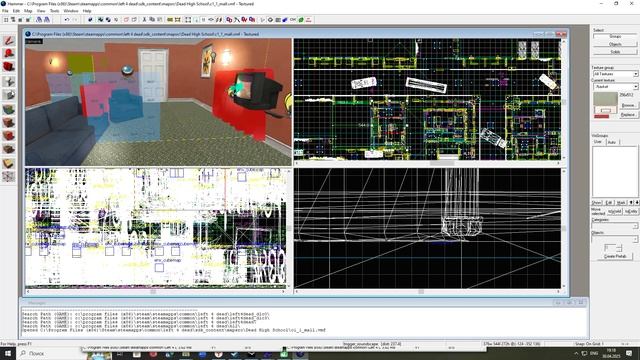
Task: Click the Replace texture button
Action: point(628,115)
